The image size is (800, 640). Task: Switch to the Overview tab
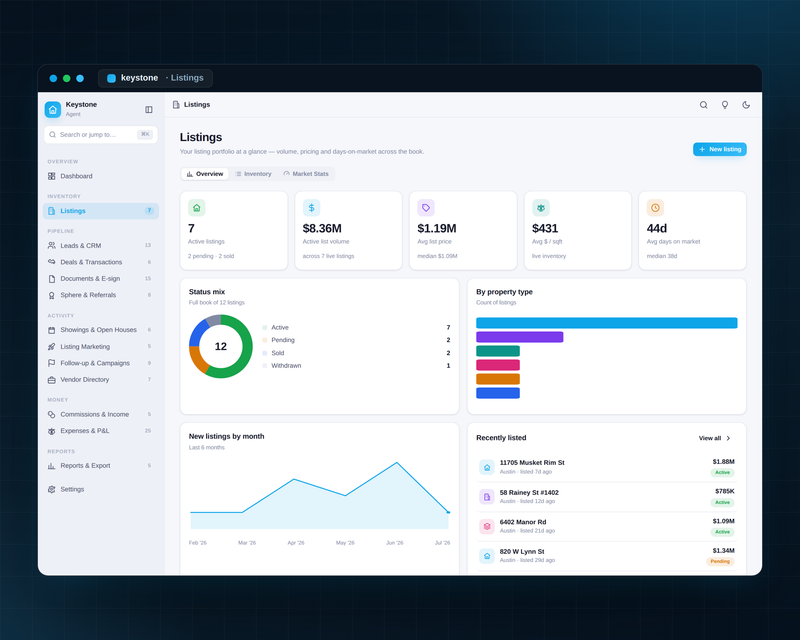(205, 174)
